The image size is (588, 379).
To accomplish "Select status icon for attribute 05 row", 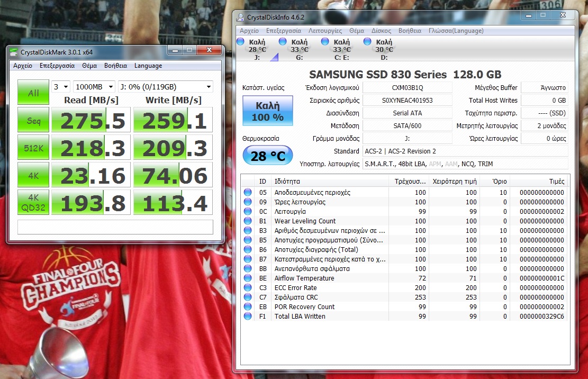I will 248,192.
